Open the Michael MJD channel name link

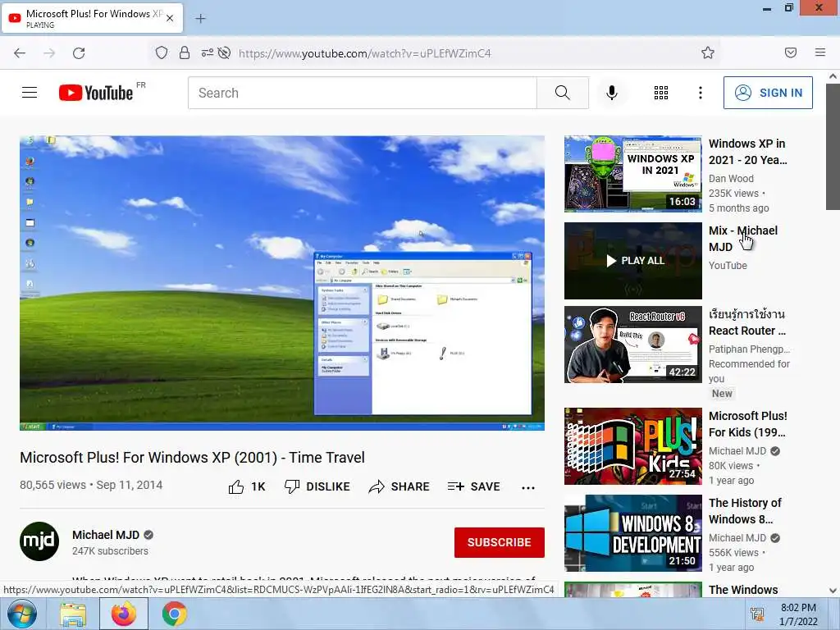click(106, 535)
